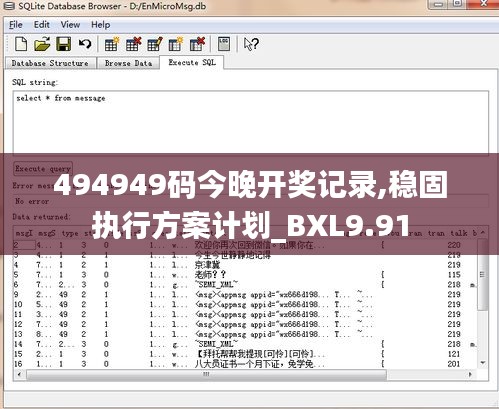Click the Delete Table icon
The image size is (499, 409).
[133, 44]
